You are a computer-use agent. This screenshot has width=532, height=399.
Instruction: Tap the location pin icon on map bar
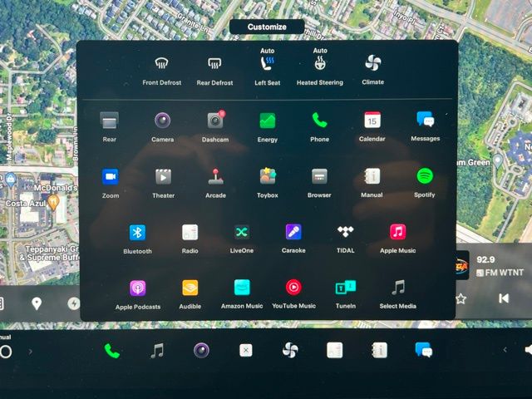coord(37,303)
